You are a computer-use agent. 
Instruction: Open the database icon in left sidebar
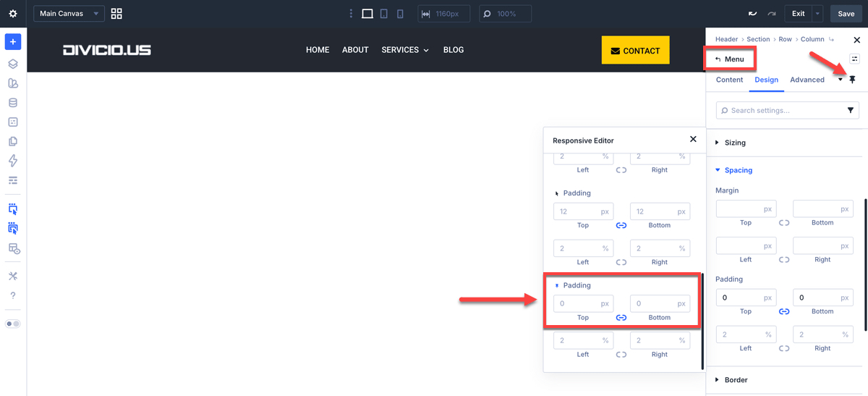coord(13,103)
